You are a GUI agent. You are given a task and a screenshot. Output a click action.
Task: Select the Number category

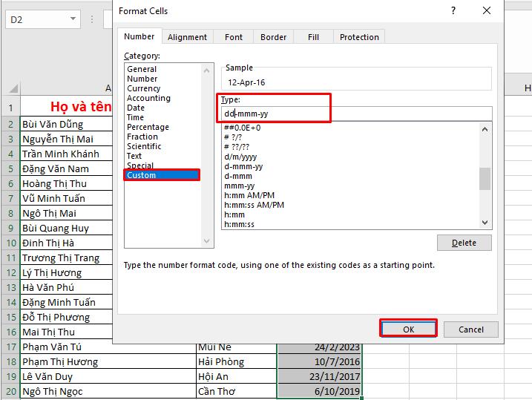tap(142, 79)
